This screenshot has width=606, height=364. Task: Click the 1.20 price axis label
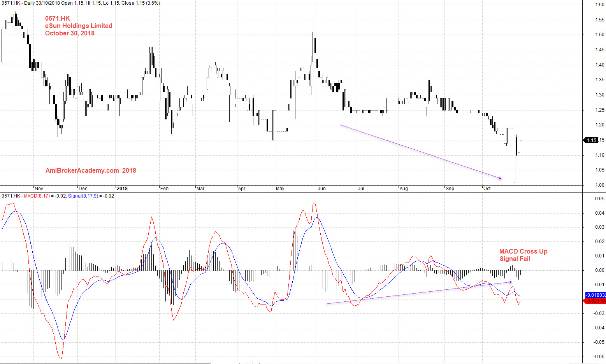[x=599, y=125]
